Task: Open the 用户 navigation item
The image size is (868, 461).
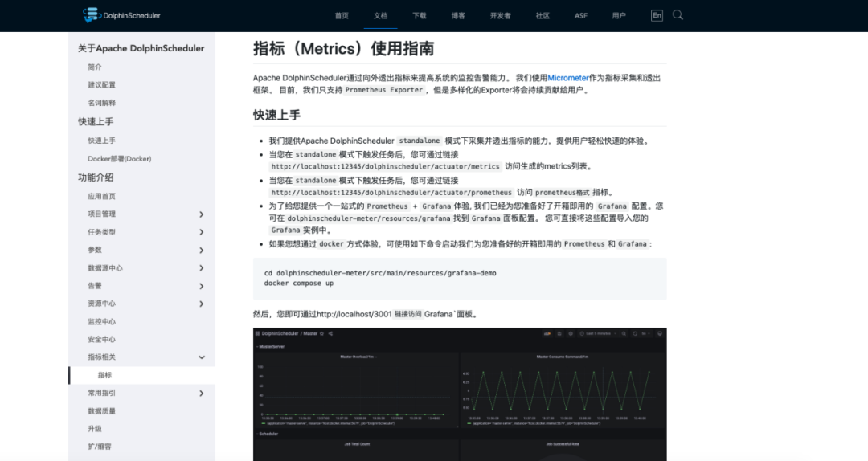Action: click(x=619, y=16)
